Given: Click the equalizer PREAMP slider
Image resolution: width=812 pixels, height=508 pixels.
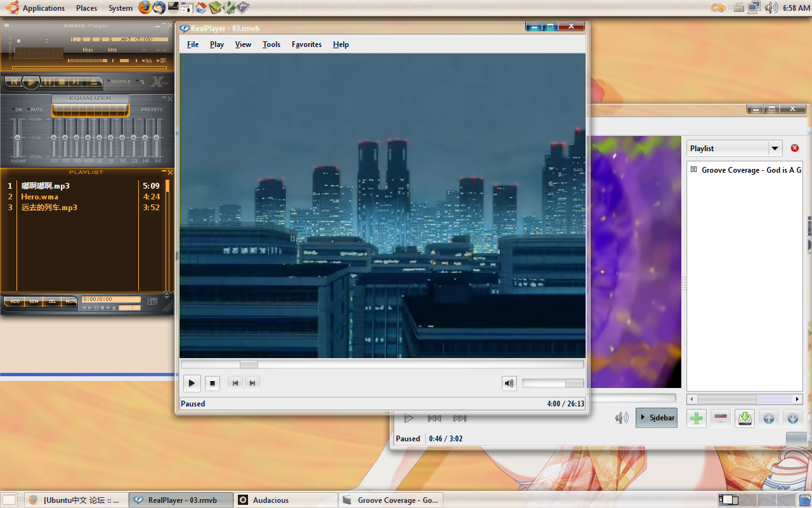Looking at the screenshot, I should 18,138.
